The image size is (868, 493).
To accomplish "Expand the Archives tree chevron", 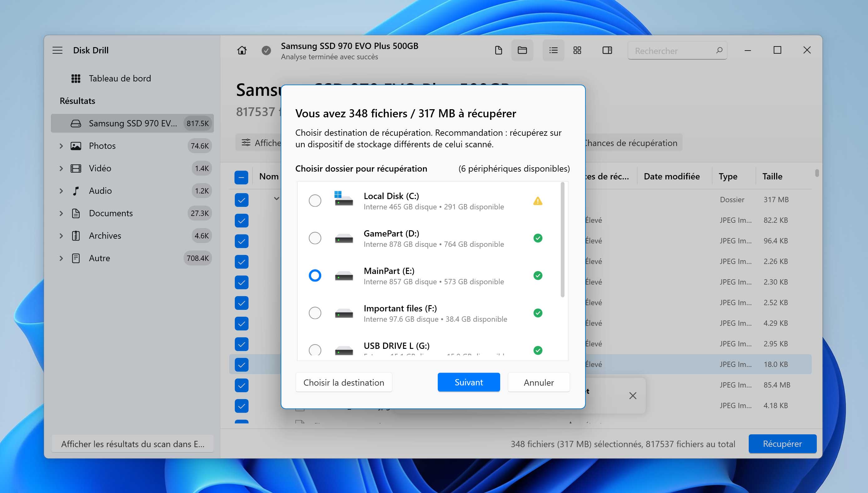I will tap(61, 236).
